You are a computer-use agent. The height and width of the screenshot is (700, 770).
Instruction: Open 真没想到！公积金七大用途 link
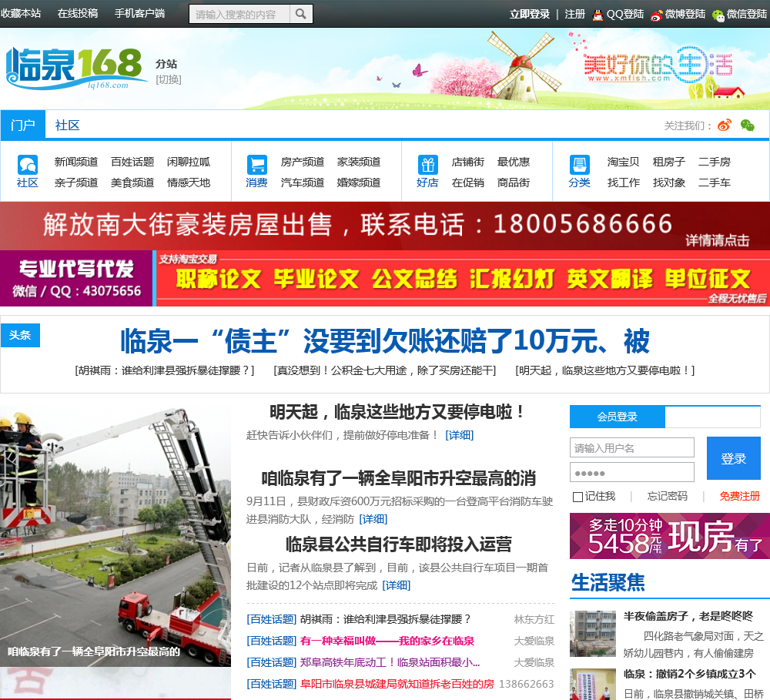click(385, 370)
